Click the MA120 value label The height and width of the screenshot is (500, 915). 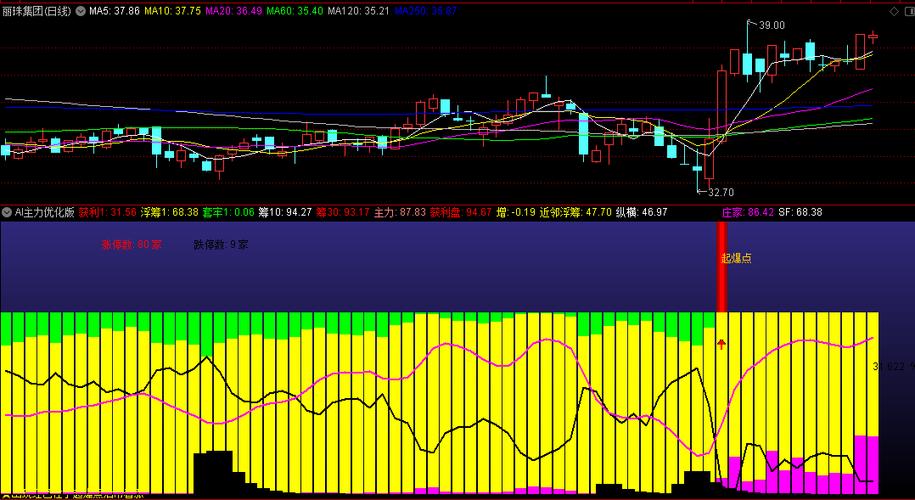pos(358,11)
